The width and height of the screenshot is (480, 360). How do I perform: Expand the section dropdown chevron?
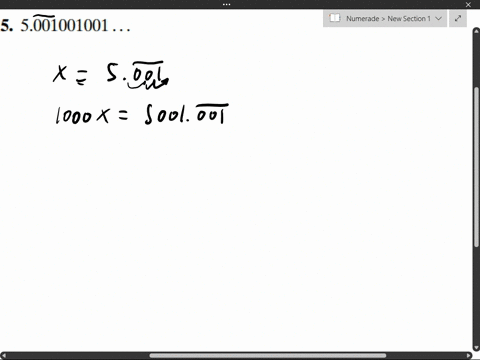439,19
